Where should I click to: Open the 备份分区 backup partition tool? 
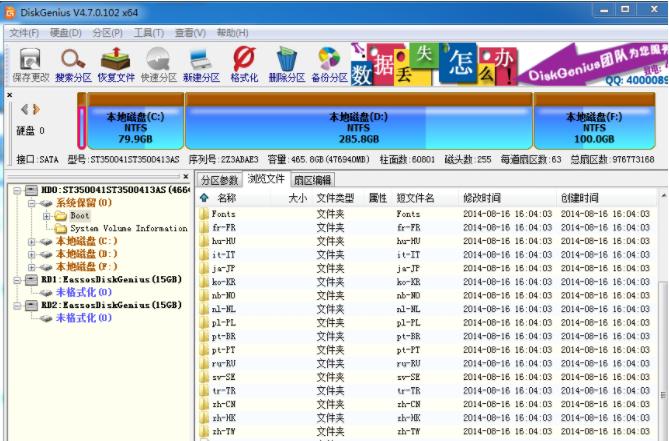tap(329, 65)
